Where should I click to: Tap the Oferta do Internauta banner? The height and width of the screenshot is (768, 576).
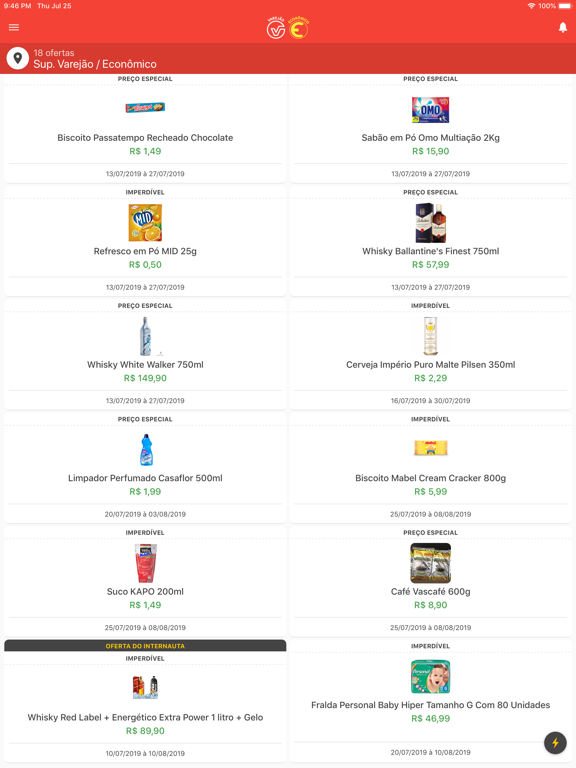coord(145,646)
